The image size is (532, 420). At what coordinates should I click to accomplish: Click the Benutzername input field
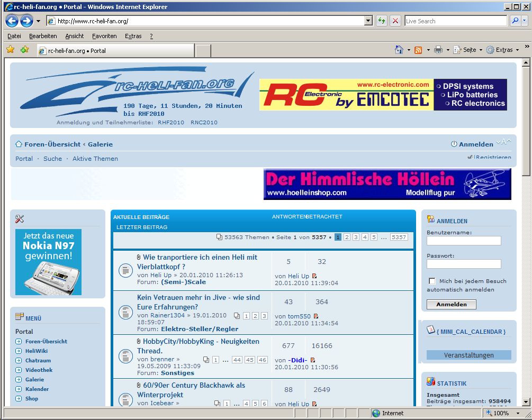tap(464, 241)
